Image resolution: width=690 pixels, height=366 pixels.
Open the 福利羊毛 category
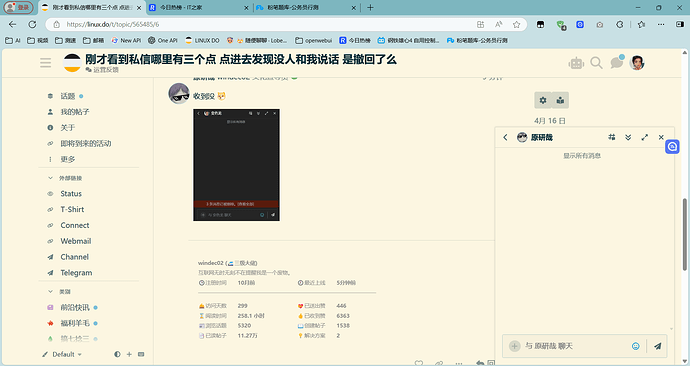75,323
